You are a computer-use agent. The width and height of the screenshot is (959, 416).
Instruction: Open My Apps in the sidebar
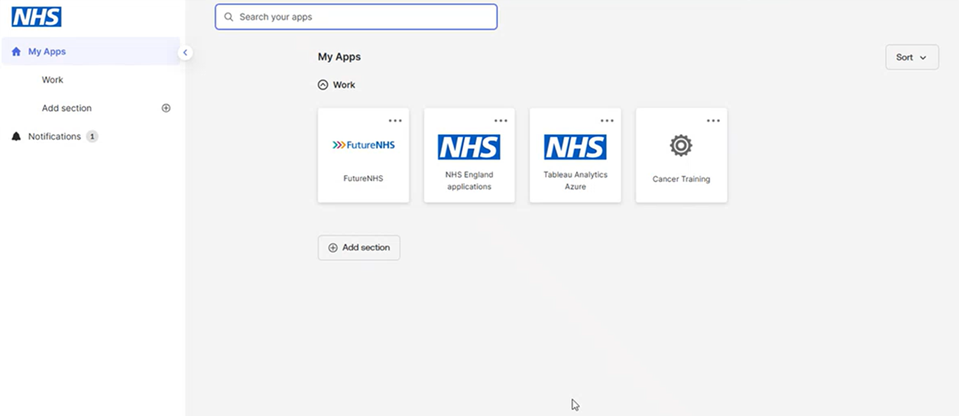[x=91, y=51]
